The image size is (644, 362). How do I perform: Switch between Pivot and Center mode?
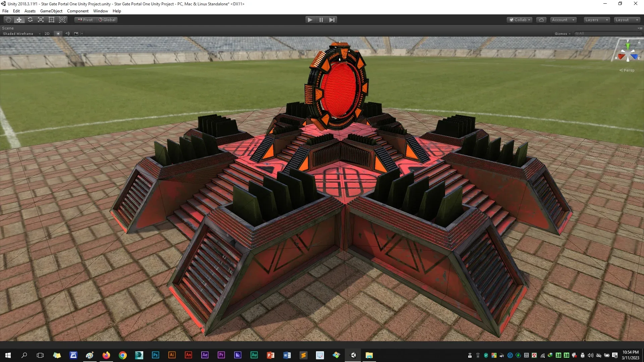point(85,19)
